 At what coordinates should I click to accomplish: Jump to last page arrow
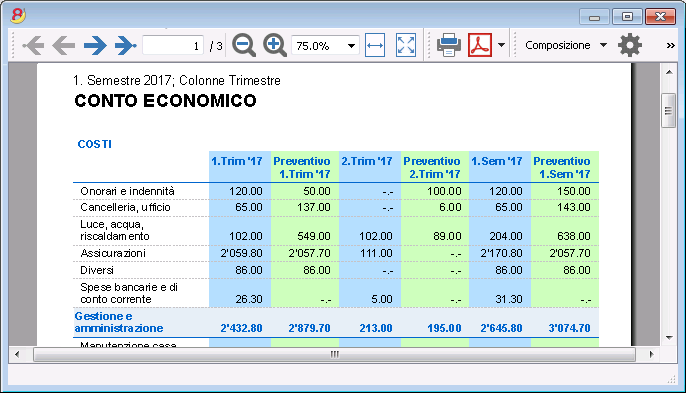point(126,45)
